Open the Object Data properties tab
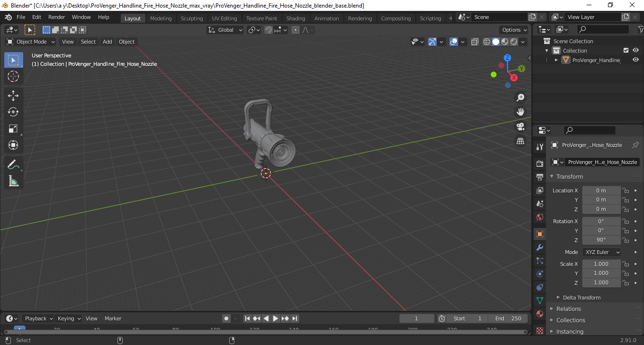 coord(539,300)
